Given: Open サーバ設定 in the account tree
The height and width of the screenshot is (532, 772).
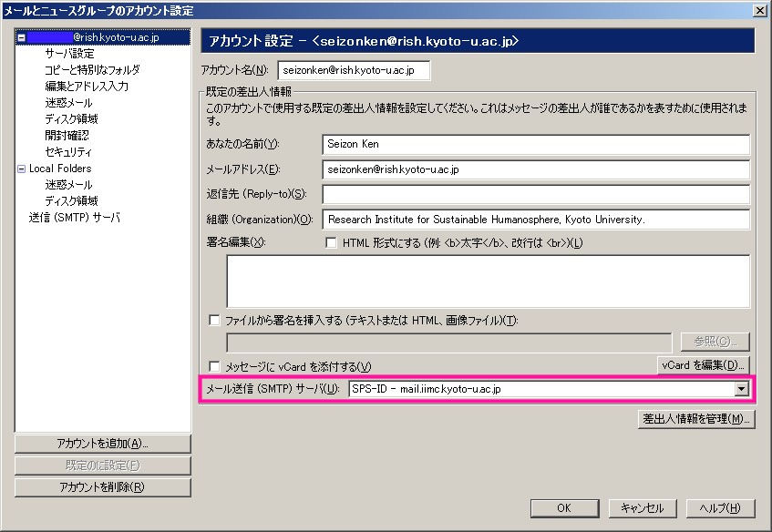Looking at the screenshot, I should tap(69, 54).
